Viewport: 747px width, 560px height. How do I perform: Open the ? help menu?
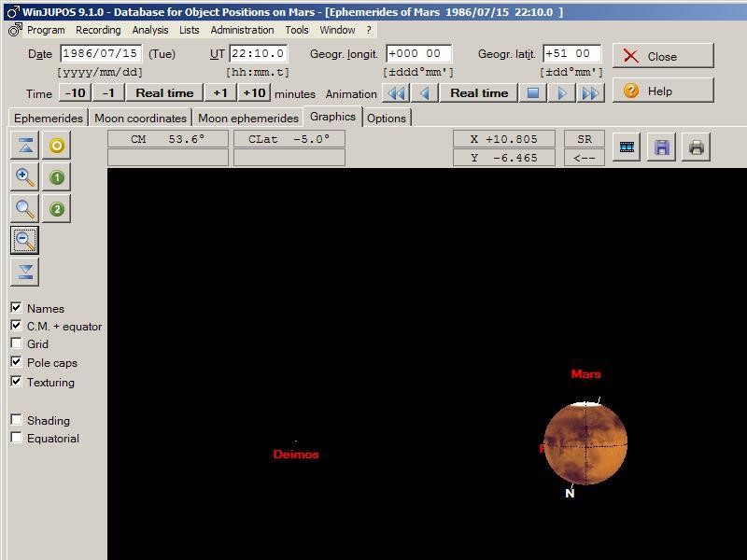[369, 30]
